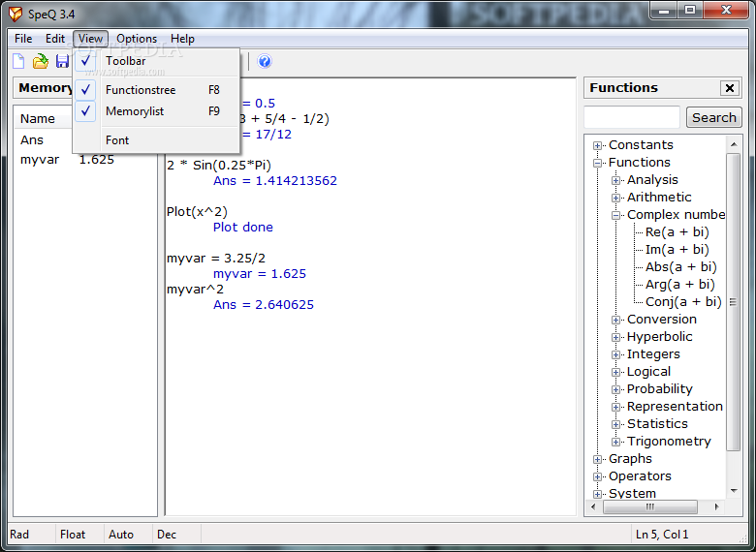Choose Font from the View menu
This screenshot has width=756, height=552.
(156, 140)
